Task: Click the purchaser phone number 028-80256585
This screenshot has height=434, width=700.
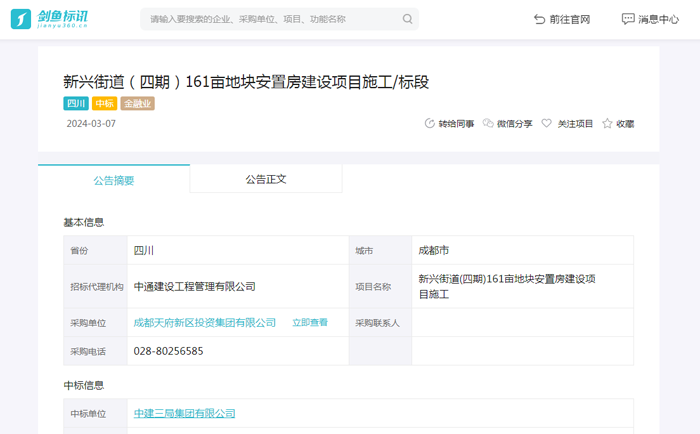Action: pos(169,351)
